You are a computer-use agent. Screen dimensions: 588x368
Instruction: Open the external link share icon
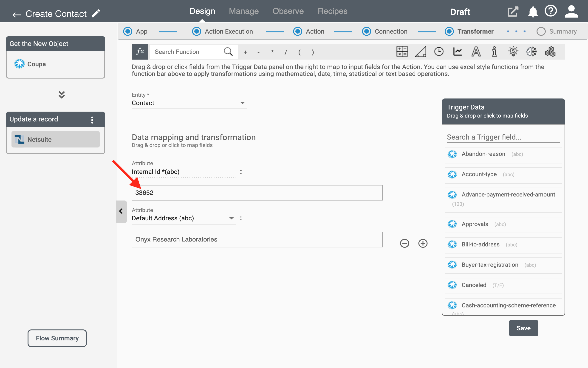pyautogui.click(x=513, y=12)
